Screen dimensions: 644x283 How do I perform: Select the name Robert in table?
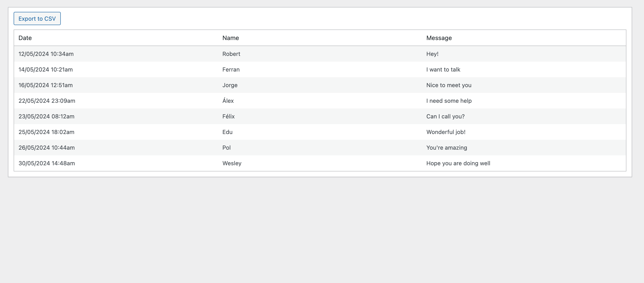[231, 54]
